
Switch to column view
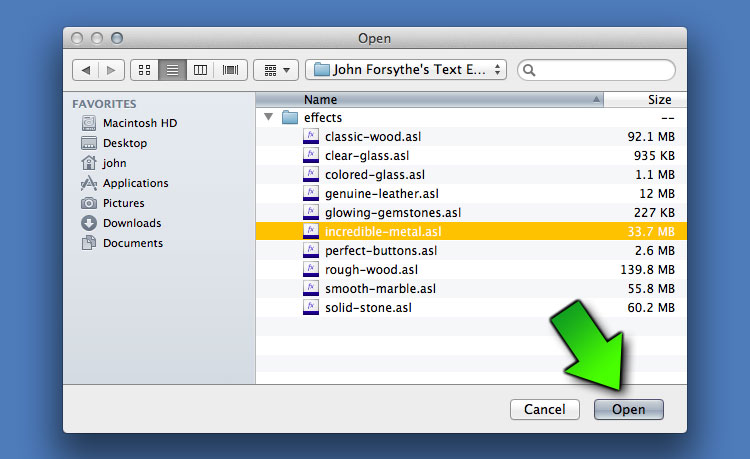(200, 70)
